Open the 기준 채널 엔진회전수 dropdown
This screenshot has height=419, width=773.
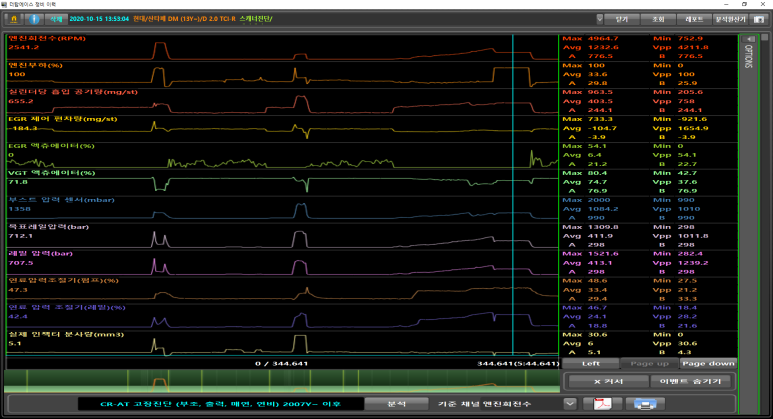(569, 404)
